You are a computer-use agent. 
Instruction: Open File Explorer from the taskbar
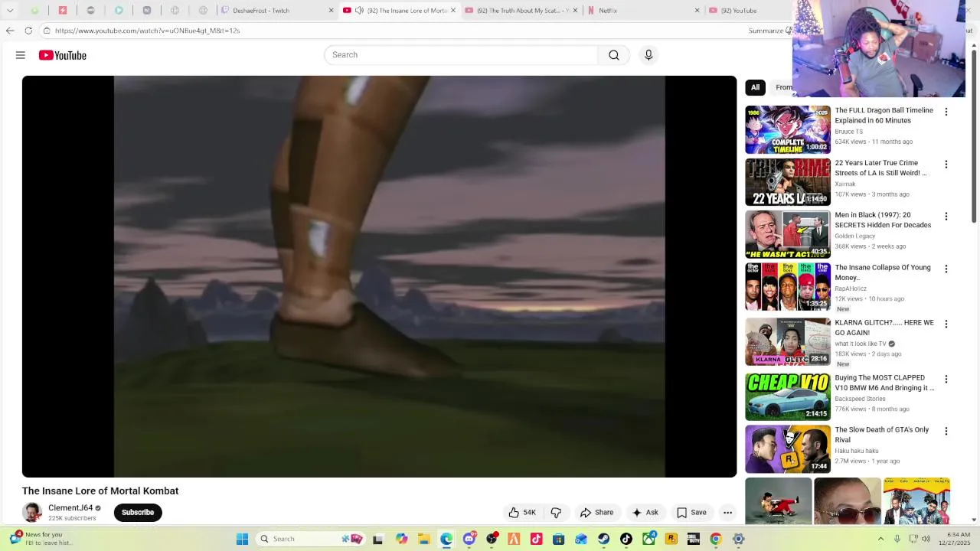pos(424,539)
